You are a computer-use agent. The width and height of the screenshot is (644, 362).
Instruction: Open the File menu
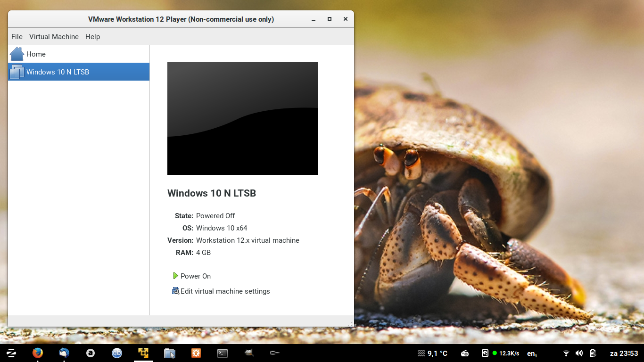(17, 37)
